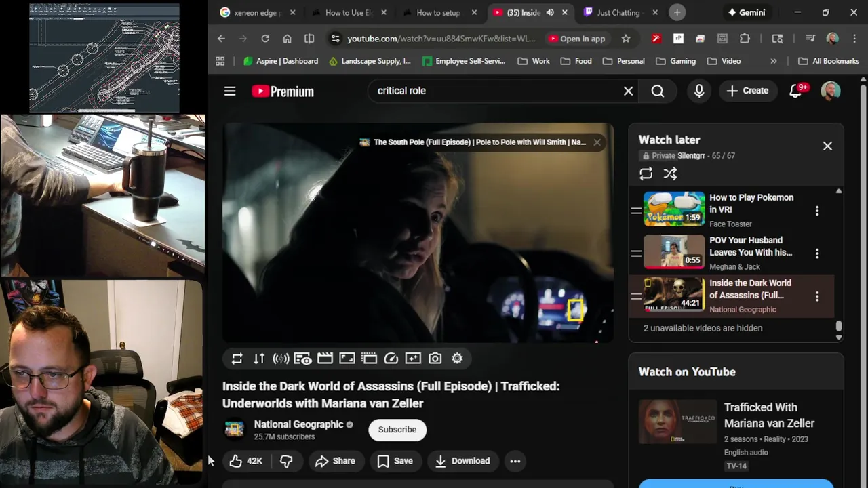Open the Chrome three-dot menu

coord(854,39)
